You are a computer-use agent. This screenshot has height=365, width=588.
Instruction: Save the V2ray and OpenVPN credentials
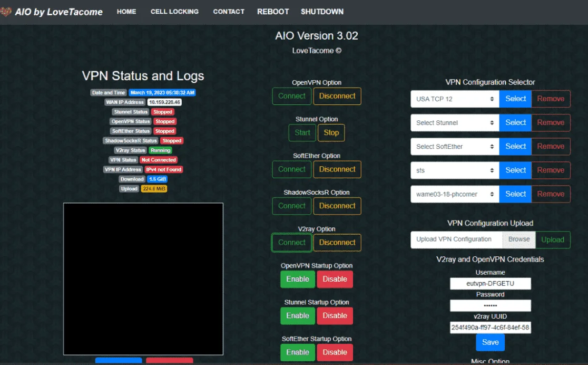pos(490,342)
